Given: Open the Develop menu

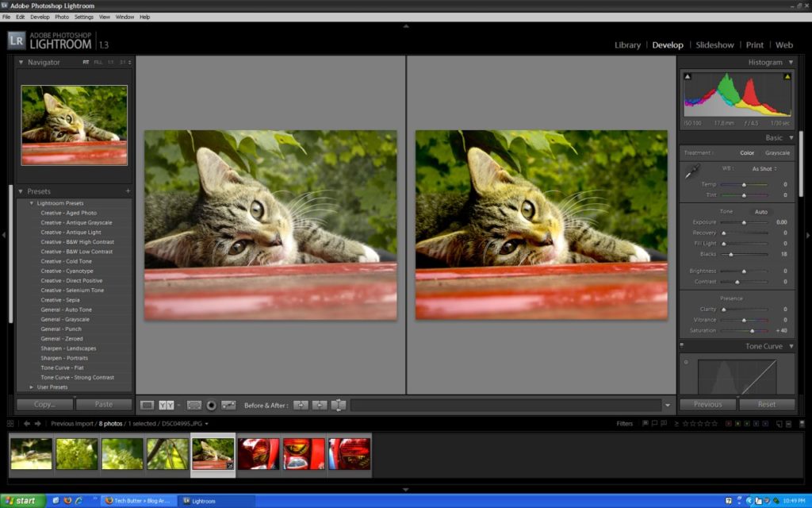Looking at the screenshot, I should tap(40, 17).
